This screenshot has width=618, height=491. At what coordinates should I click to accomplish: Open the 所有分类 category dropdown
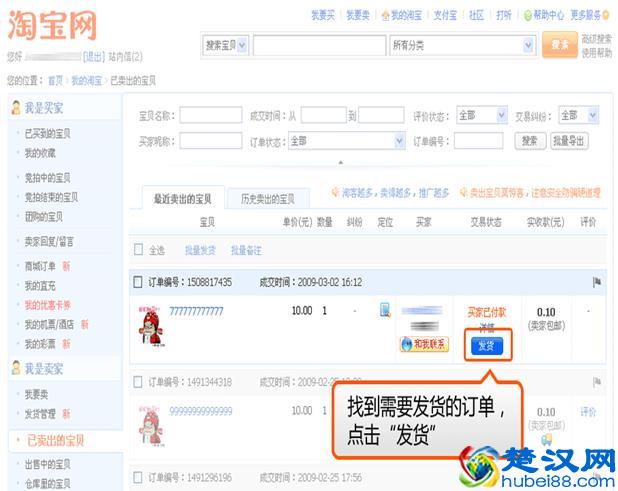463,45
